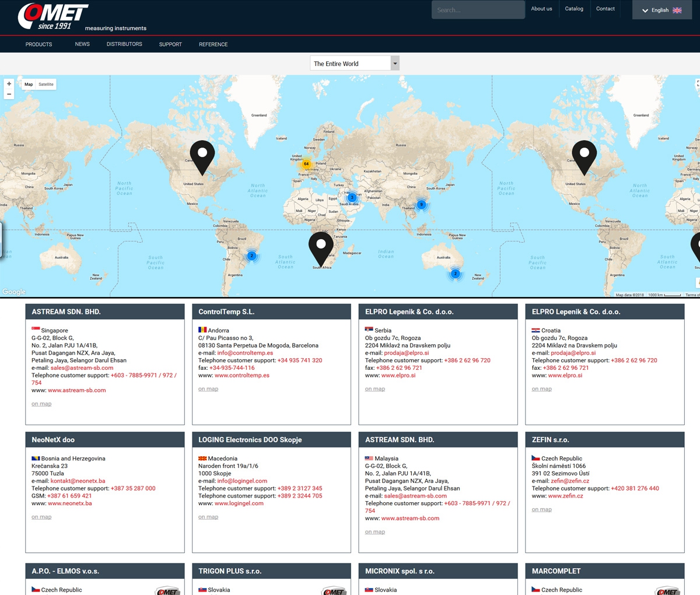This screenshot has height=595, width=700.
Task: Open the Catalog link in the header
Action: (x=574, y=9)
